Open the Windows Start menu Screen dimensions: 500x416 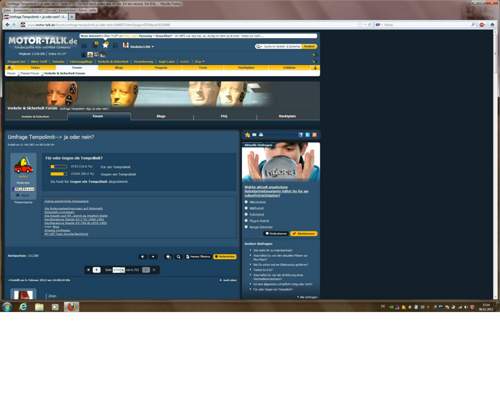point(7,307)
